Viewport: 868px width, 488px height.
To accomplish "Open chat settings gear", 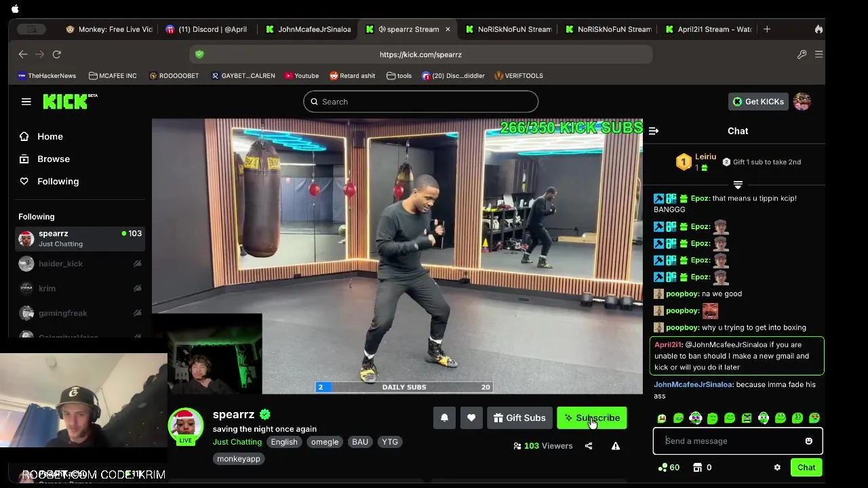I will pos(777,468).
